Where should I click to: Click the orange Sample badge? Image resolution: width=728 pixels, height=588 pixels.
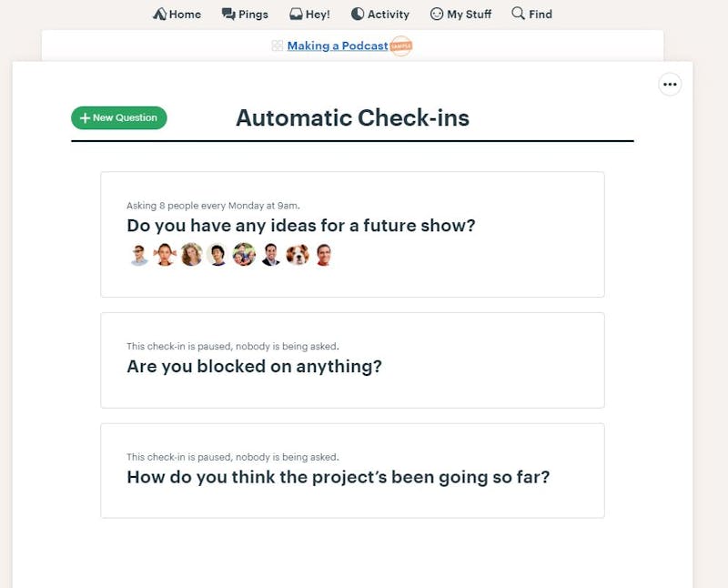401,46
